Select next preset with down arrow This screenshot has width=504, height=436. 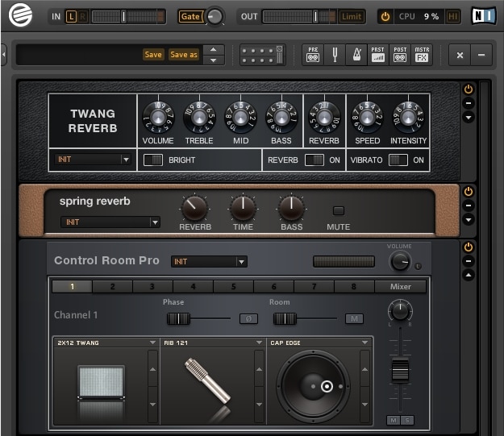(213, 60)
